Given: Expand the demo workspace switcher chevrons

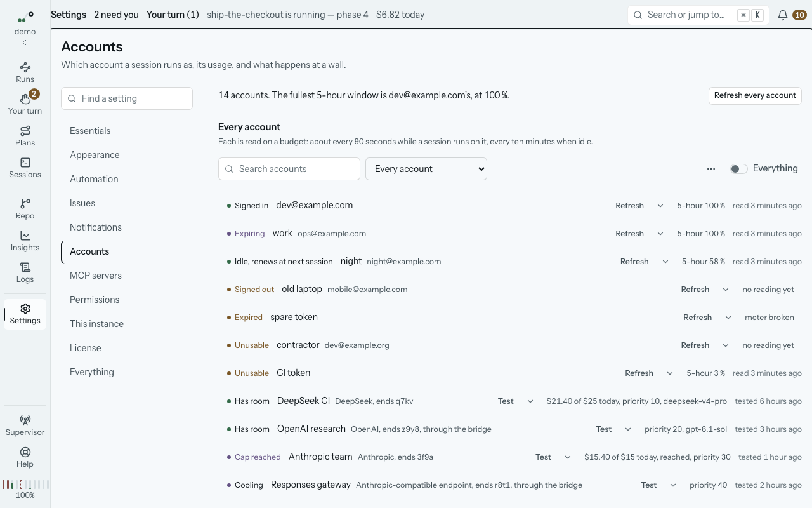Looking at the screenshot, I should 25,43.
